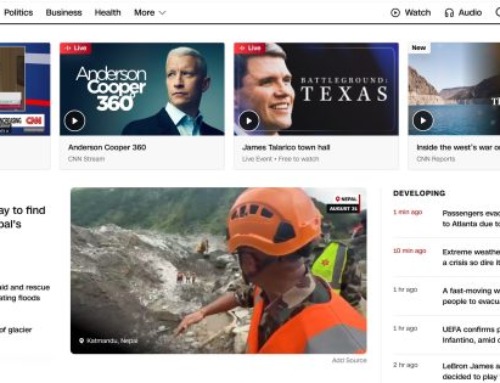Open the partially visible CNN newsroom thumbnail
This screenshot has width=500, height=383.
(x=25, y=89)
